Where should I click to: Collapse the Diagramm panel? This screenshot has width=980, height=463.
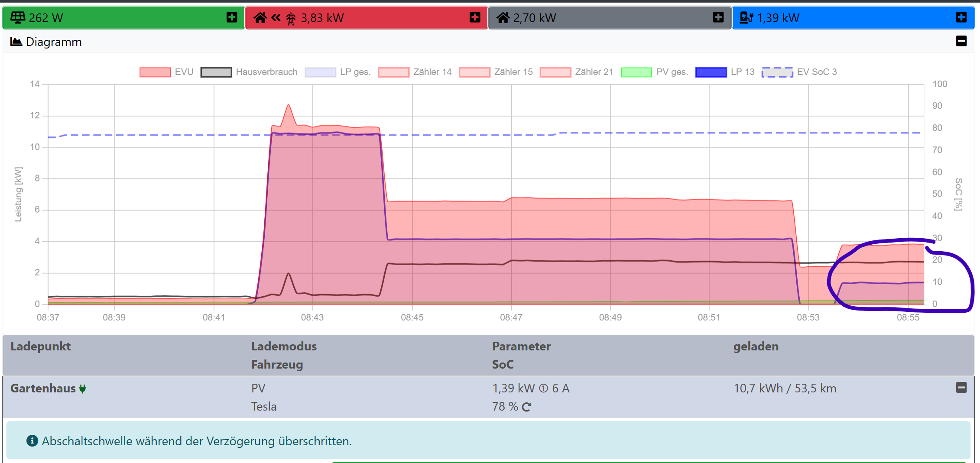pyautogui.click(x=961, y=41)
